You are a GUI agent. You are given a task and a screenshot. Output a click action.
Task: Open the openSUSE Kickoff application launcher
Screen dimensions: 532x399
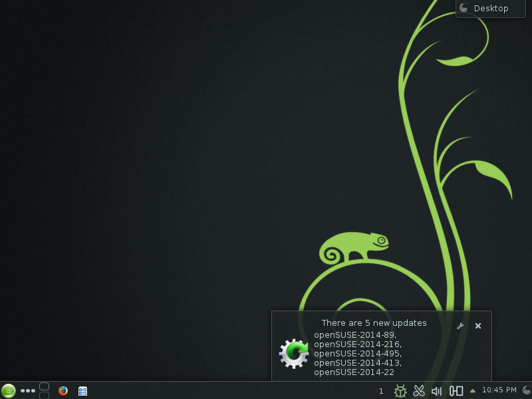pyautogui.click(x=9, y=390)
